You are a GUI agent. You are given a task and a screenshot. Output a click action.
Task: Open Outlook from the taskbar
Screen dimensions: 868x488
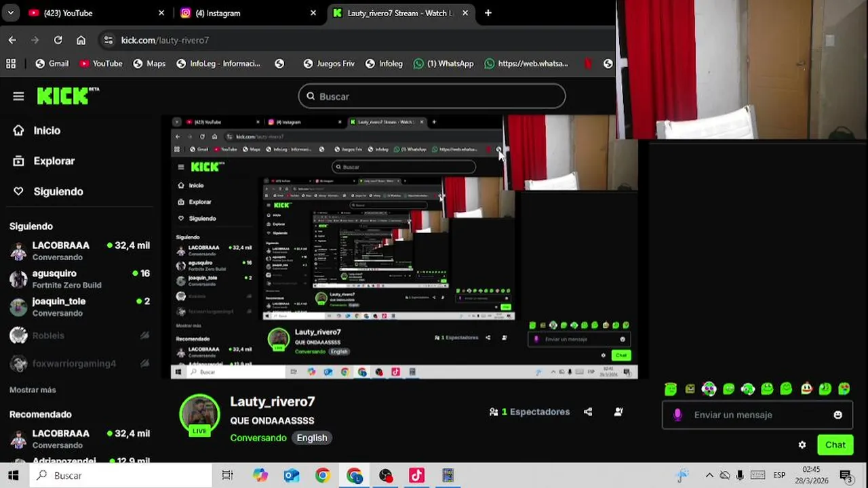pos(292,475)
